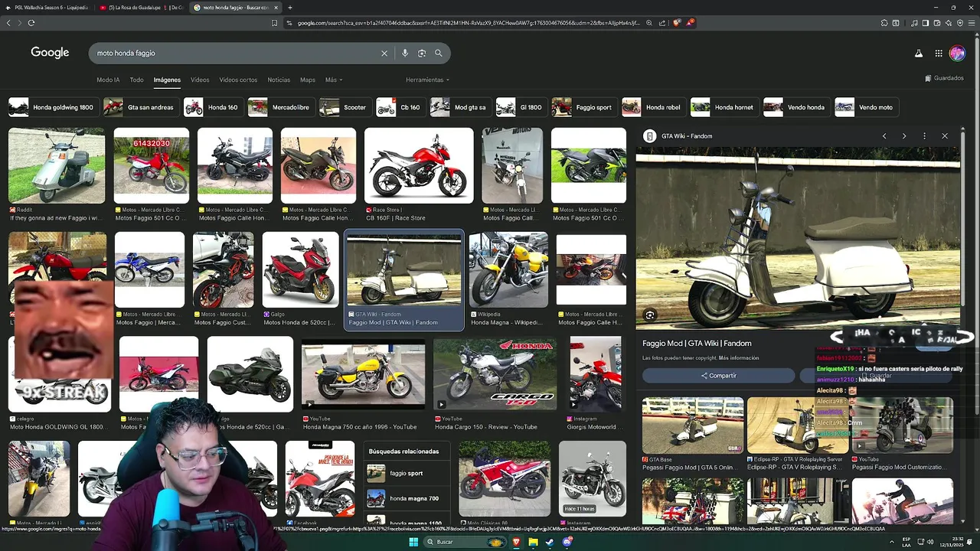This screenshot has height=551, width=980.
Task: Open File Explorer from taskbar
Action: [x=533, y=542]
